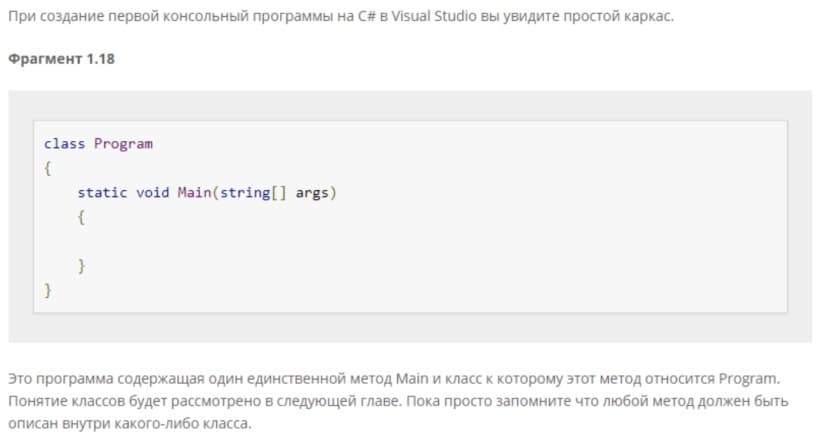
Task: Click 'Visual Studio' in the first sentence
Action: pyautogui.click(x=434, y=16)
